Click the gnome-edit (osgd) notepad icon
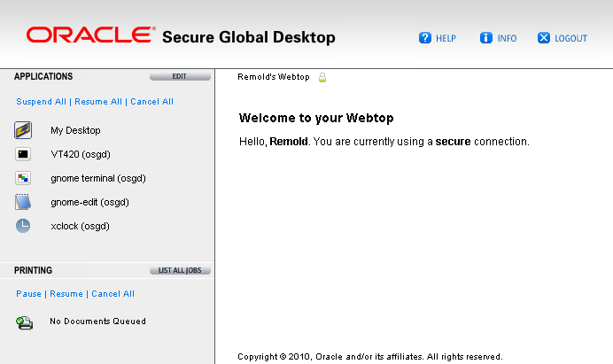 coord(23,202)
